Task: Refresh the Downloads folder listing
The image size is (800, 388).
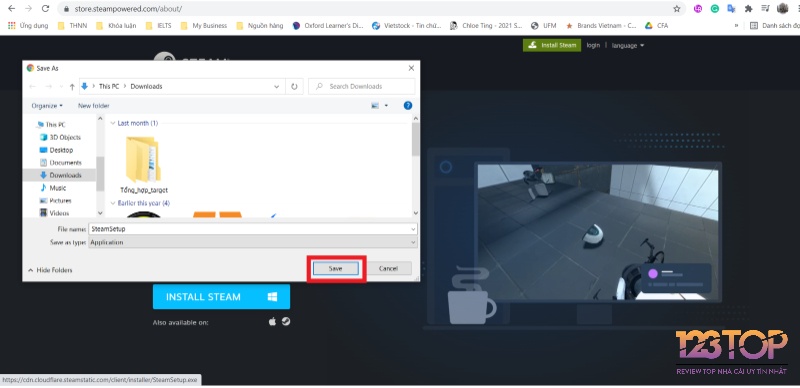Action: (294, 86)
